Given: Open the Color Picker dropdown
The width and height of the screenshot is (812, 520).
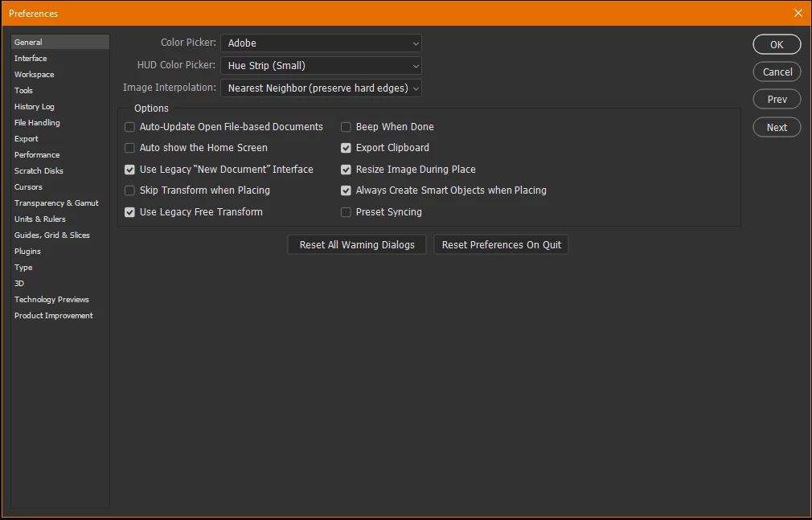Looking at the screenshot, I should 321,43.
